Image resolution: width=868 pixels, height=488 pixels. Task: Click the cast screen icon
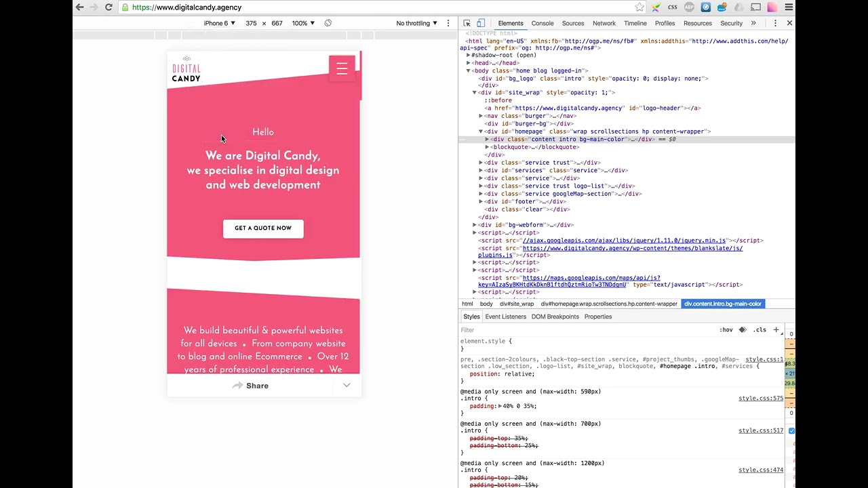pyautogui.click(x=755, y=7)
